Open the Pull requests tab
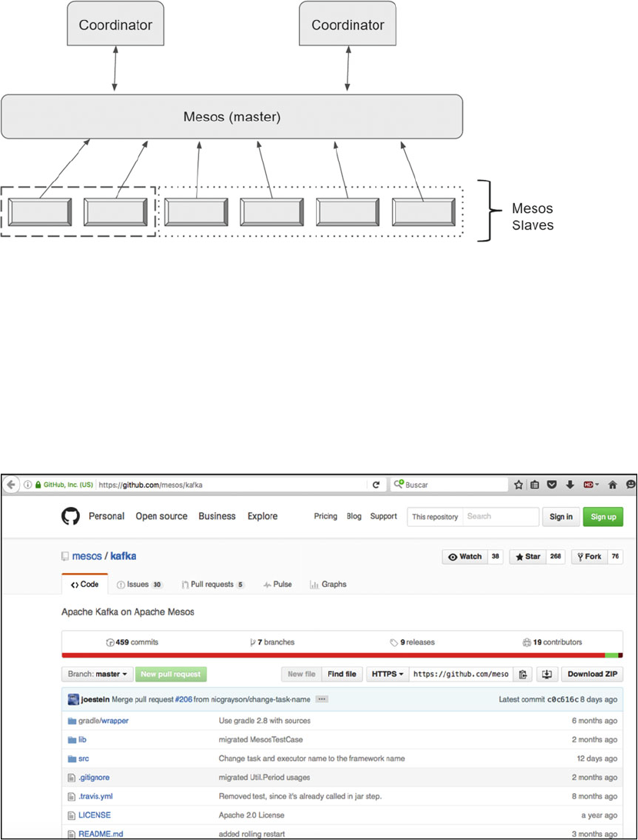The height and width of the screenshot is (840, 638). pyautogui.click(x=212, y=585)
